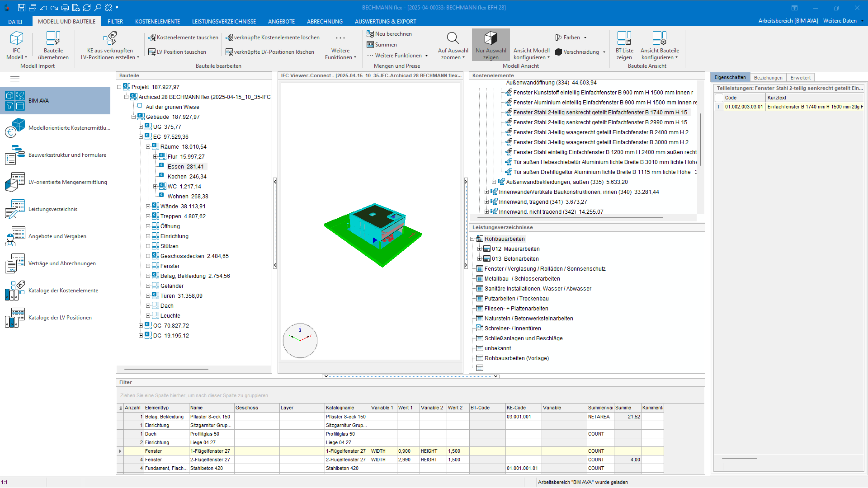Click the Auf Auswahl zoomen magnifier icon
Image resolution: width=868 pixels, height=488 pixels.
click(453, 38)
